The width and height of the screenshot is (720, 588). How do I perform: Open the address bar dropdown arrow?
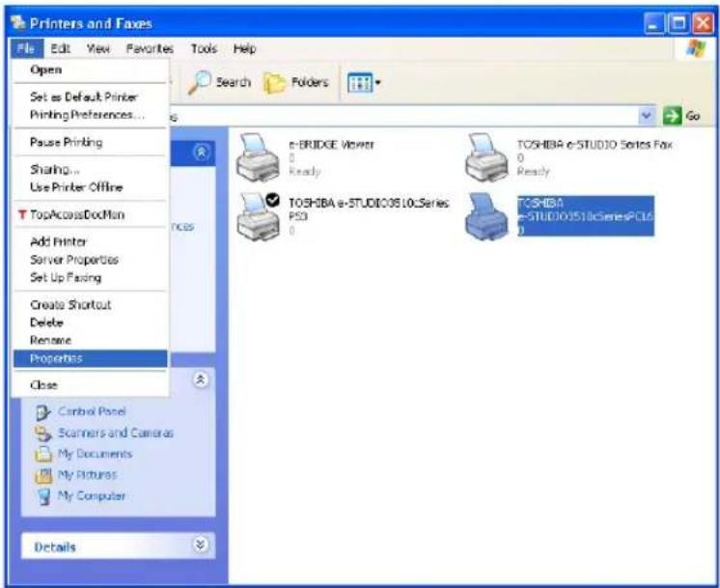pos(647,115)
